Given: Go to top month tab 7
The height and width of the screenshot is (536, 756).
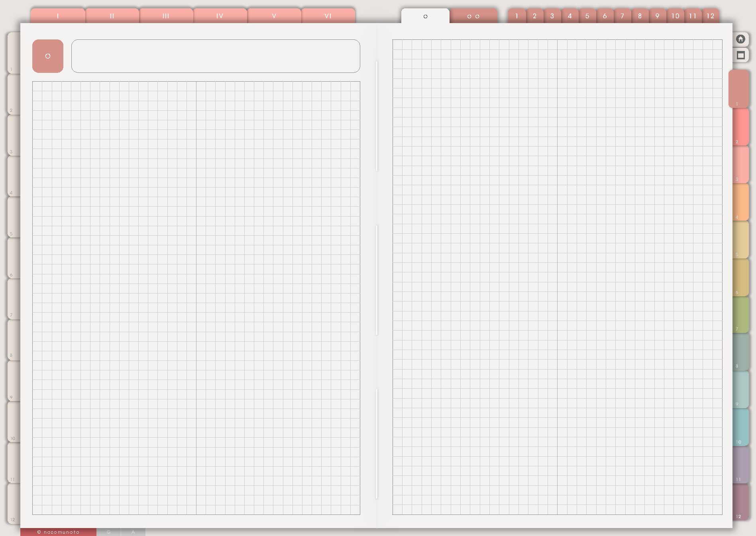Looking at the screenshot, I should 622,16.
